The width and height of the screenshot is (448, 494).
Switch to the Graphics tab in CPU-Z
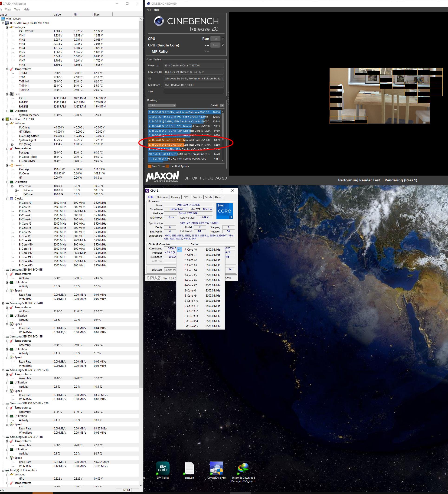[197, 197]
